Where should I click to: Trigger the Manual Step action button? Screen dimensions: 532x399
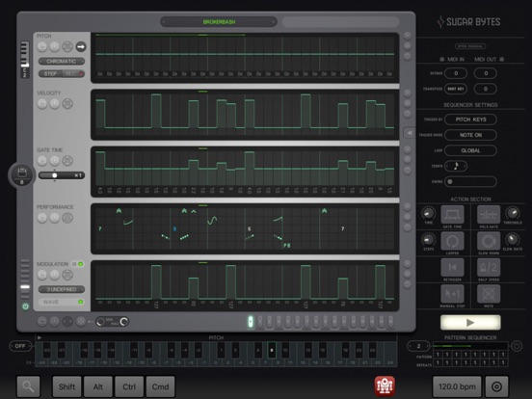452,294
